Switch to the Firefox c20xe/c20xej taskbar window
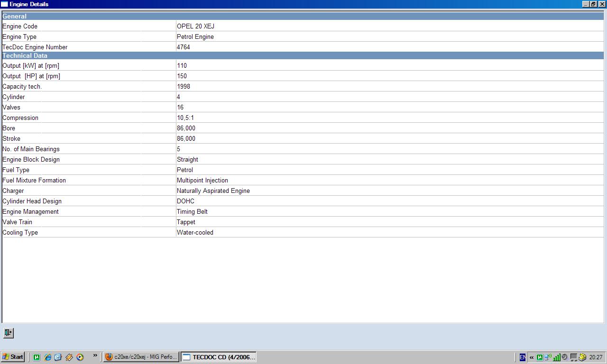This screenshot has height=364, width=607. [141, 357]
